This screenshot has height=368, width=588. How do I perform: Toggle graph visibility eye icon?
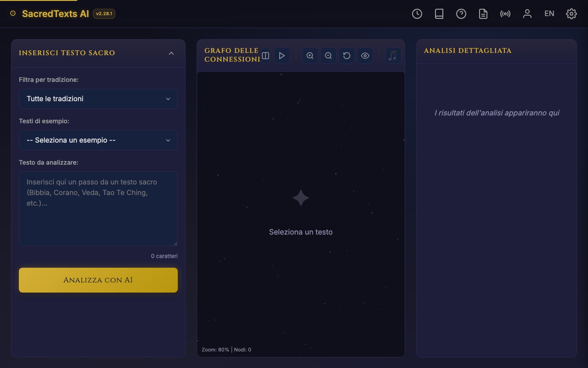(x=365, y=56)
